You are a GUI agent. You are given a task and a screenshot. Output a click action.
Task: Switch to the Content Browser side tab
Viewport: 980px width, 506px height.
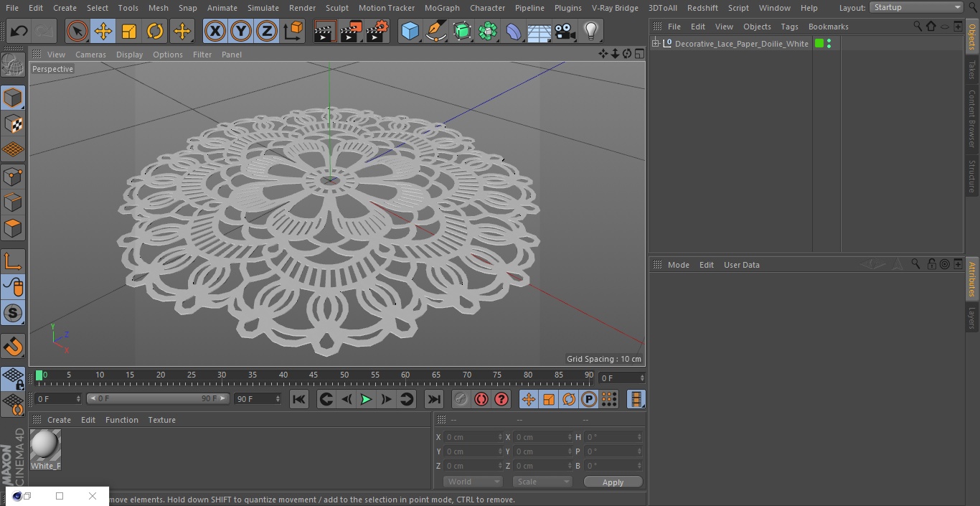[x=972, y=118]
